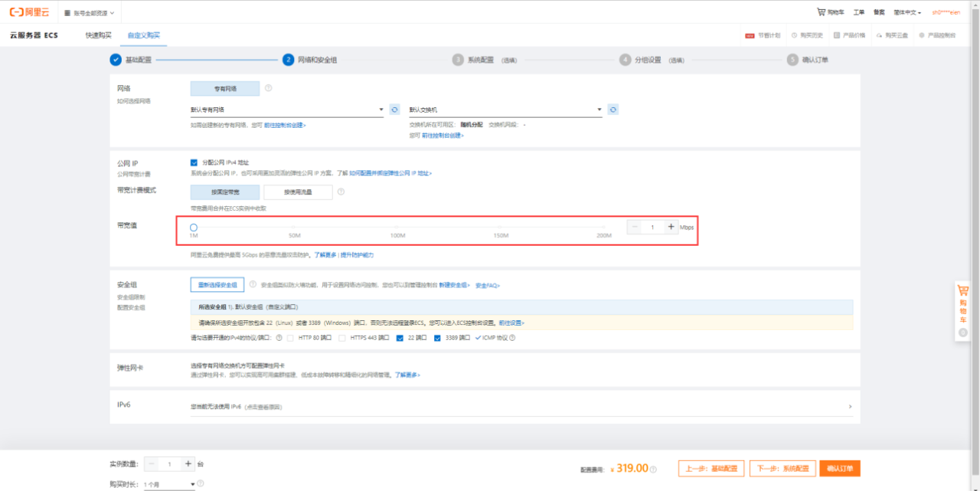Switch to the 快速购买 tab
The width and height of the screenshot is (980, 491).
[x=98, y=35]
